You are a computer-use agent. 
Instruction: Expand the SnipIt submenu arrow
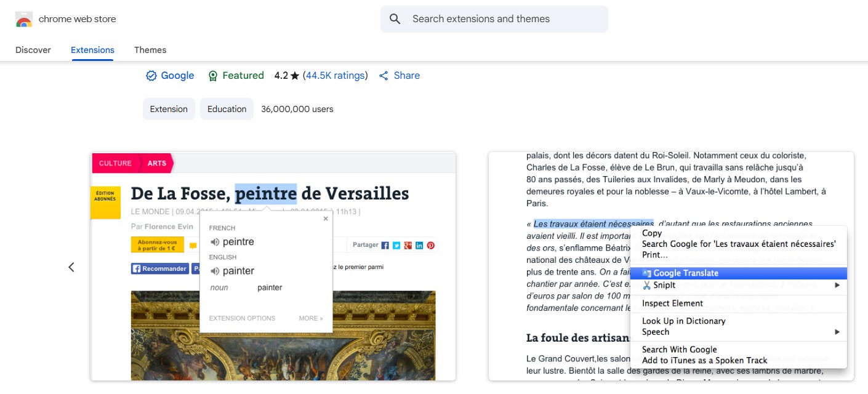point(837,285)
